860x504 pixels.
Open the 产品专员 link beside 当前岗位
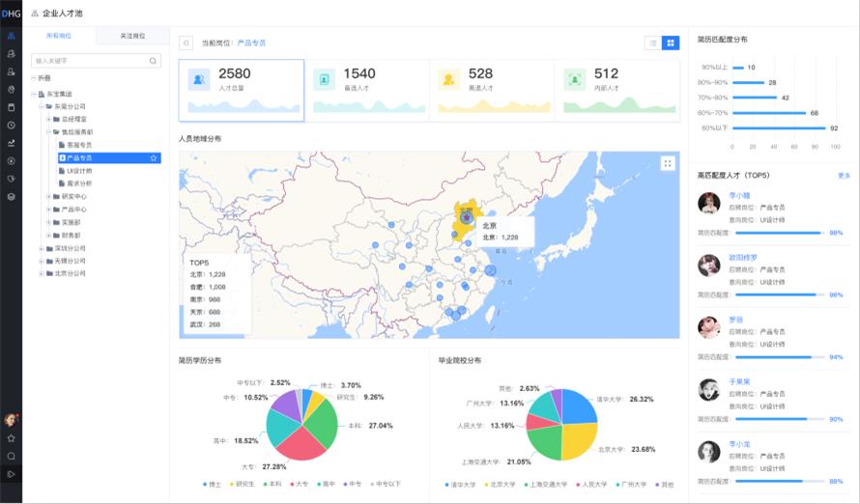click(251, 42)
